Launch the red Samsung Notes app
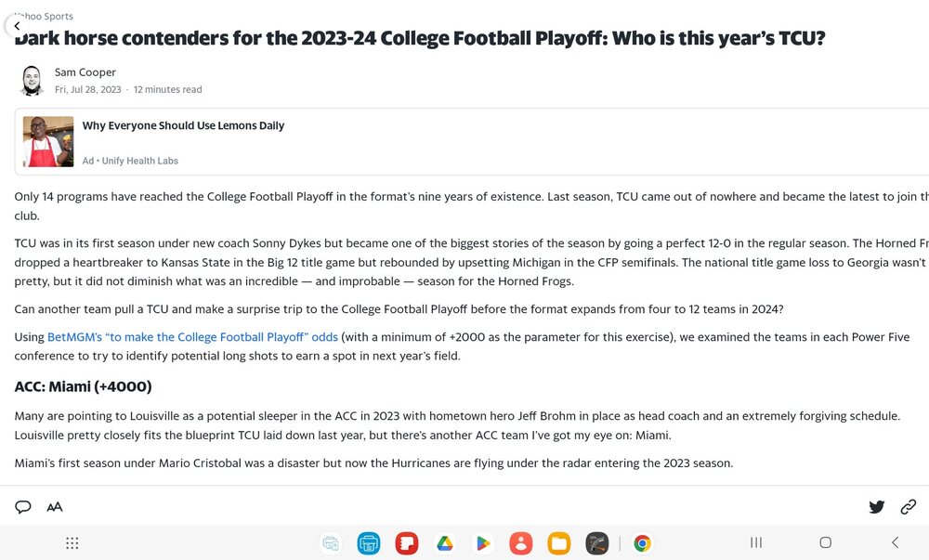The width and height of the screenshot is (929, 560). 407,543
